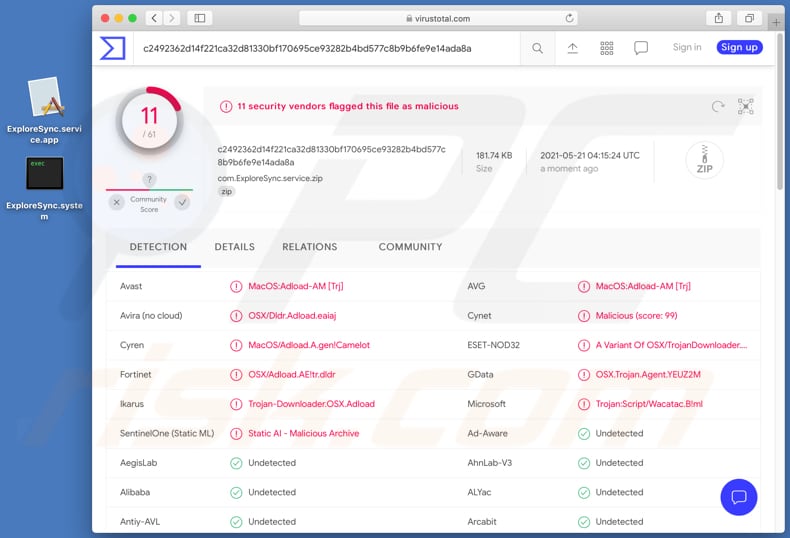The height and width of the screenshot is (538, 790).
Task: Click the page vertical scrollbar
Action: [780, 111]
